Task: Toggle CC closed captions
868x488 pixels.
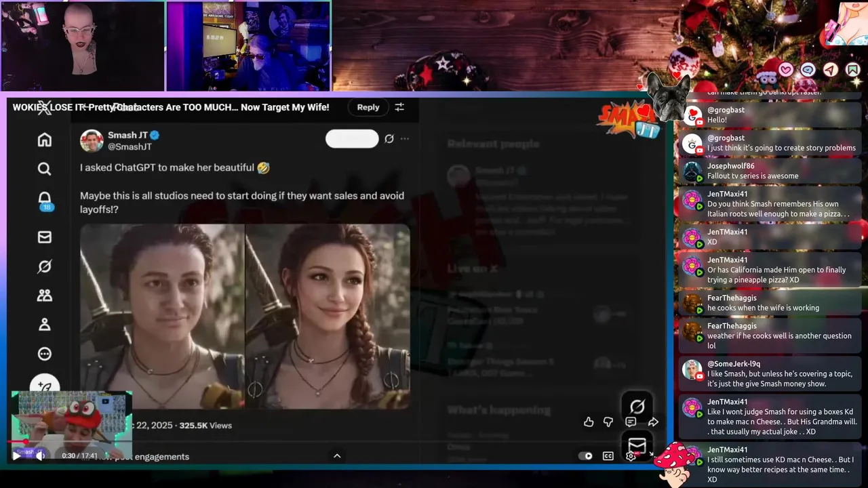Action: tap(608, 456)
